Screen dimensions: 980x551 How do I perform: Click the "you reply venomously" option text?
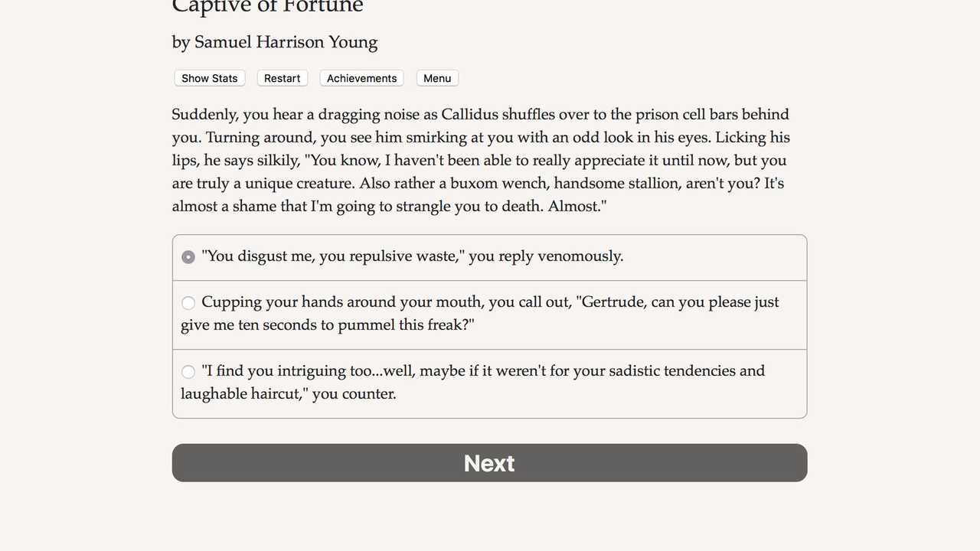(545, 256)
